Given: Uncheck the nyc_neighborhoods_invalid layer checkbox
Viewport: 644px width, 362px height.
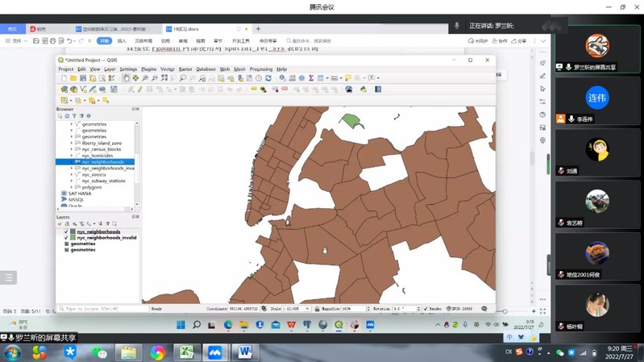Looking at the screenshot, I should [x=66, y=238].
